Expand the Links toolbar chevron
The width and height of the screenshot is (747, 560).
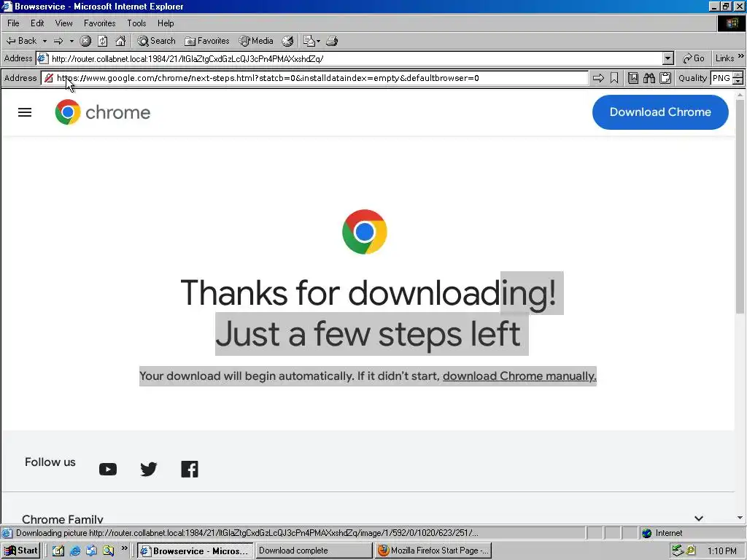[x=741, y=56]
